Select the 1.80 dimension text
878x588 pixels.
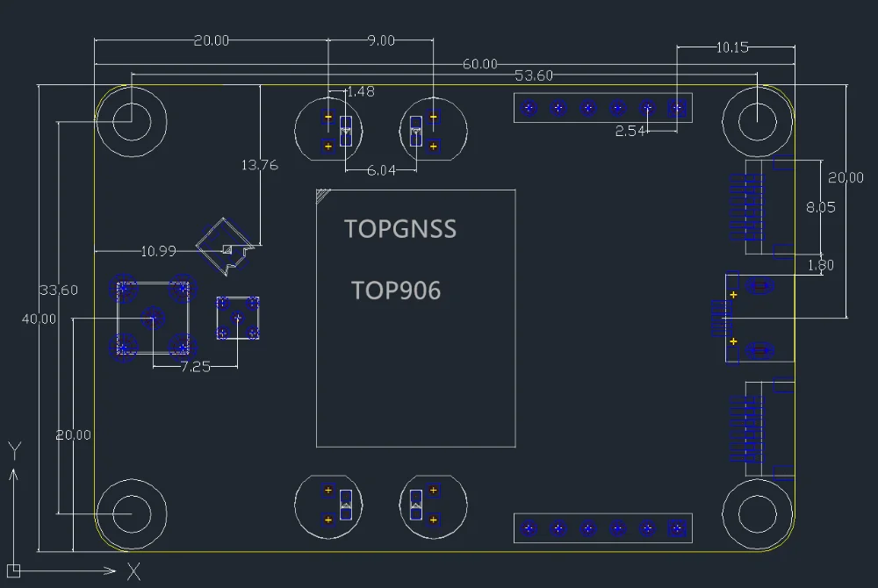pyautogui.click(x=820, y=265)
